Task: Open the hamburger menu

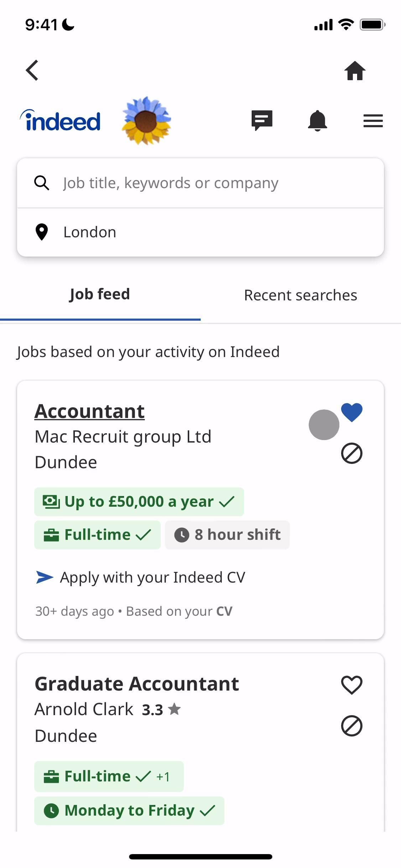Action: (373, 121)
